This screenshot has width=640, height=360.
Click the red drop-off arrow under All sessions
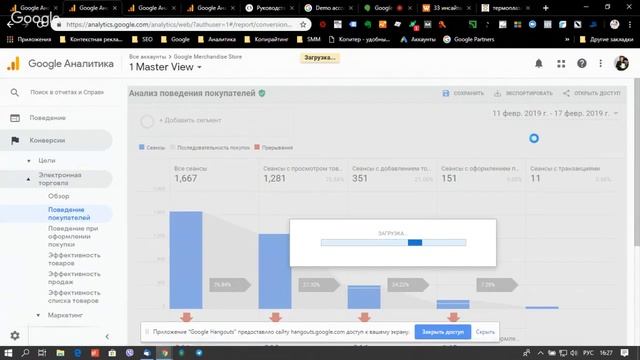point(187,317)
